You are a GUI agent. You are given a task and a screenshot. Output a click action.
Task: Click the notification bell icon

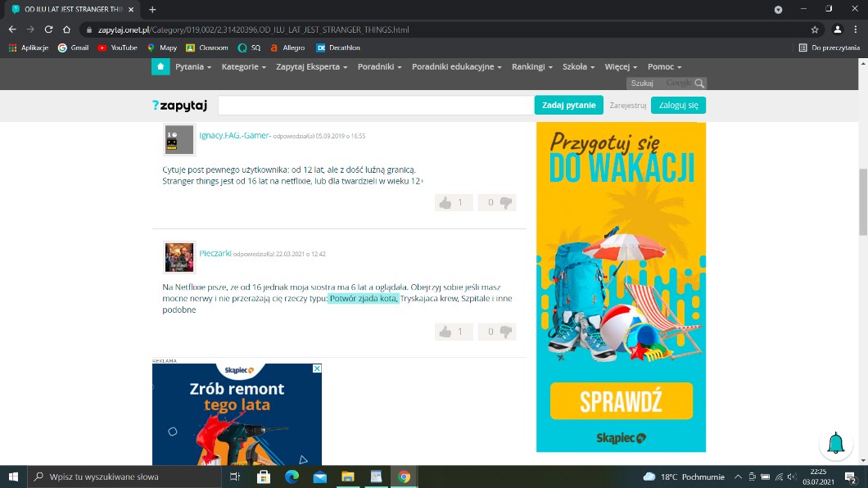(x=835, y=444)
